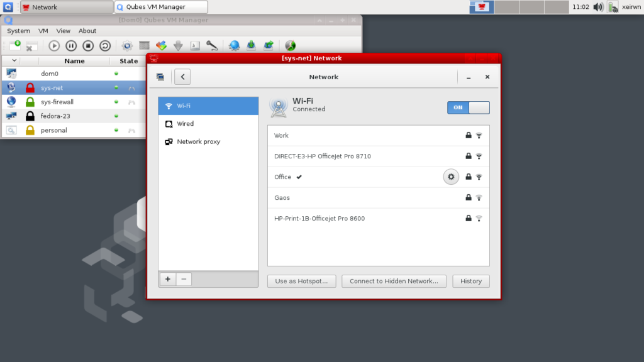Image resolution: width=644 pixels, height=362 pixels.
Task: Click the green globe icon ending the toolbar
Action: pos(291,45)
